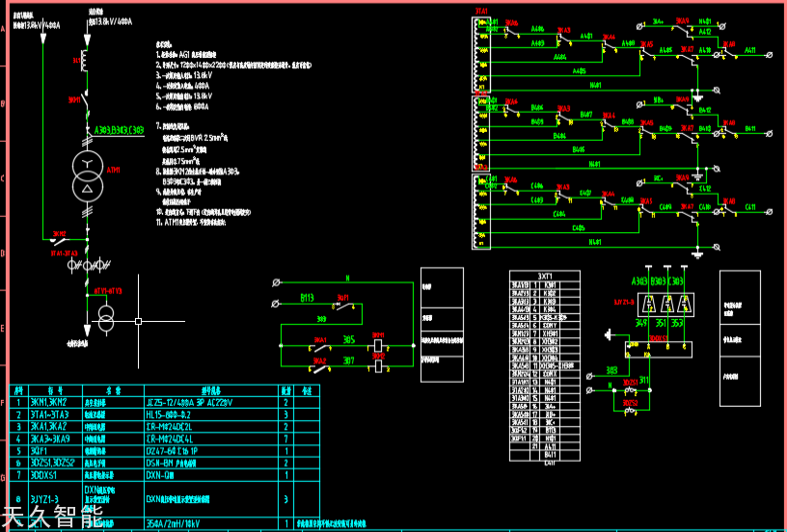Click the ATM1 transformer symbol
This screenshot has width=787, height=532.
click(x=87, y=177)
